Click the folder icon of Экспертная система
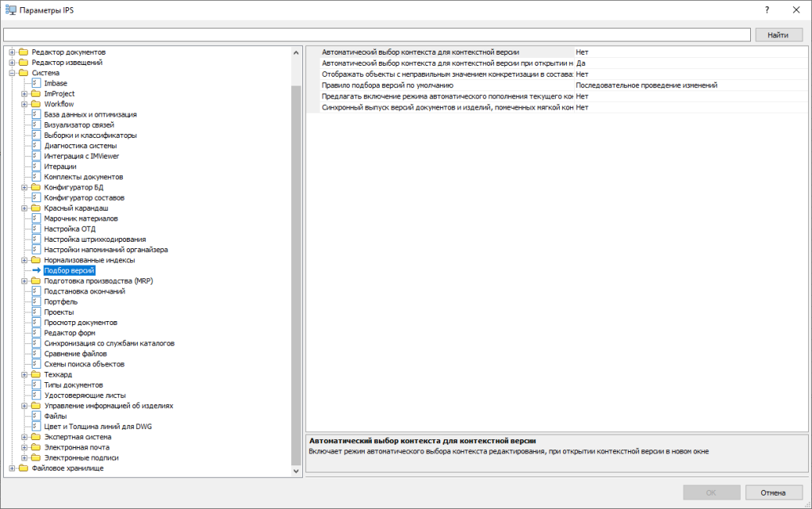Viewport: 812px width, 509px height. 36,437
